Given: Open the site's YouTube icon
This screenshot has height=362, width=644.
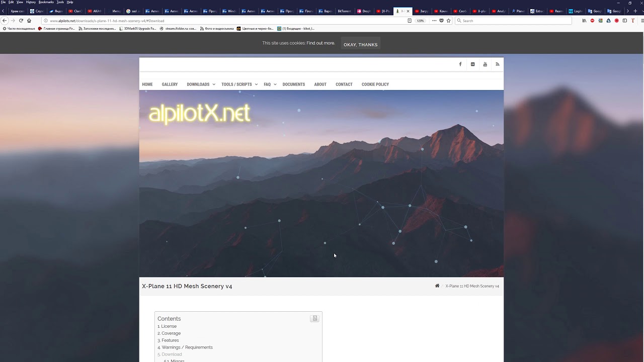Looking at the screenshot, I should pyautogui.click(x=485, y=64).
